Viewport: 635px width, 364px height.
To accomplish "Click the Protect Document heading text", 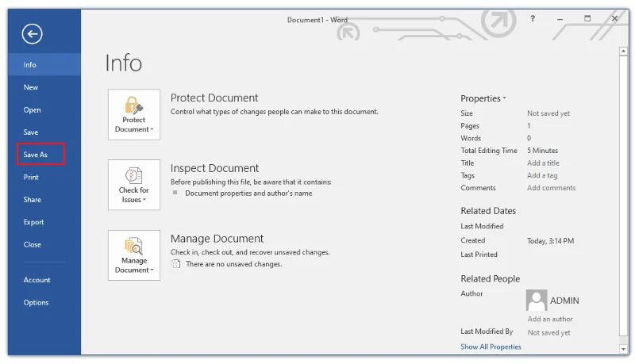I will 214,98.
